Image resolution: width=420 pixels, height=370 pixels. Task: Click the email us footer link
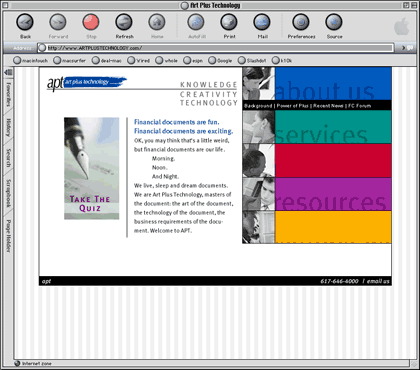[378, 281]
